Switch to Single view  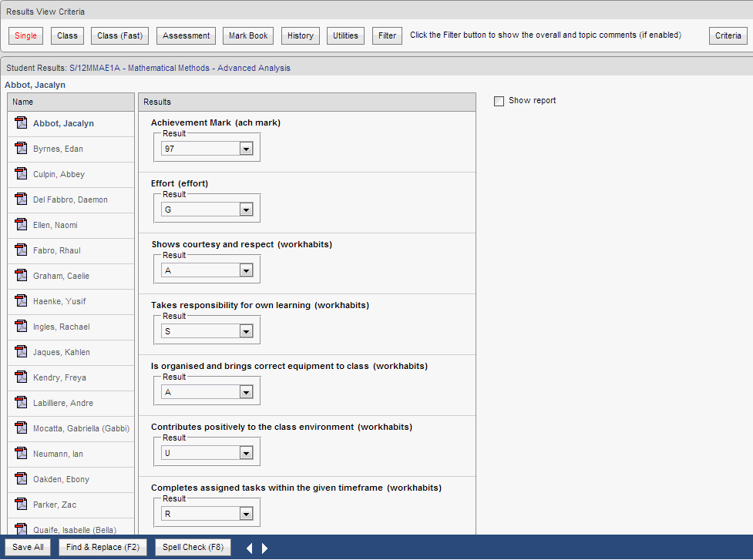pyautogui.click(x=26, y=35)
